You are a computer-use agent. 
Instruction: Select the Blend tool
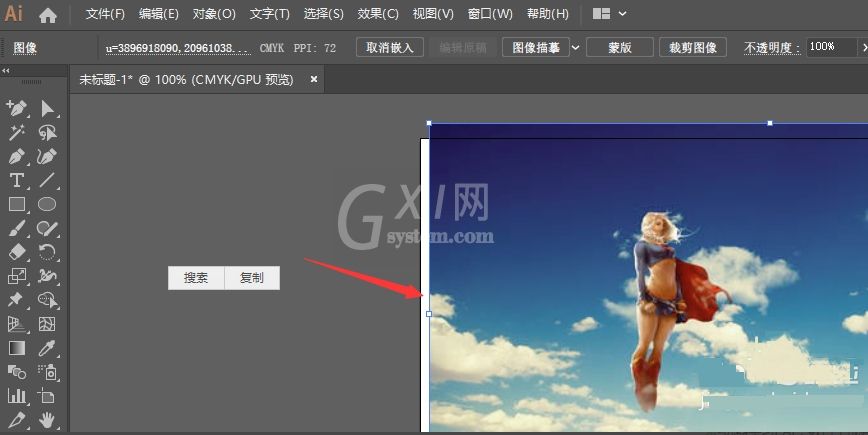pyautogui.click(x=17, y=372)
